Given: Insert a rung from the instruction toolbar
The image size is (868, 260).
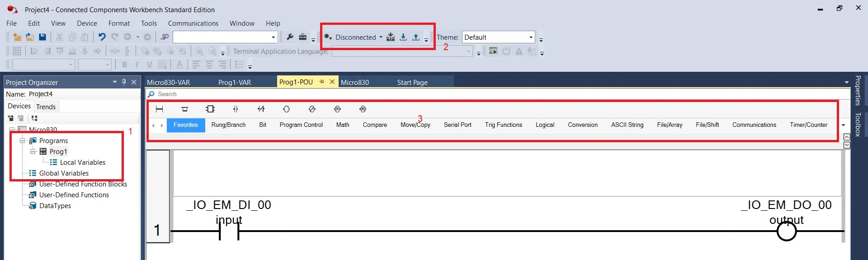Looking at the screenshot, I should pyautogui.click(x=159, y=109).
